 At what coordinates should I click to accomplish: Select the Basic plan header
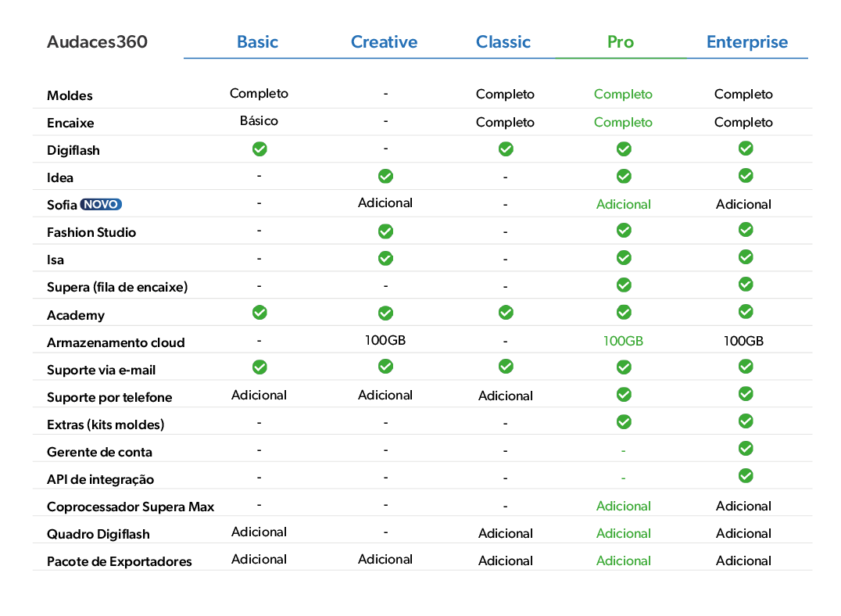(257, 42)
